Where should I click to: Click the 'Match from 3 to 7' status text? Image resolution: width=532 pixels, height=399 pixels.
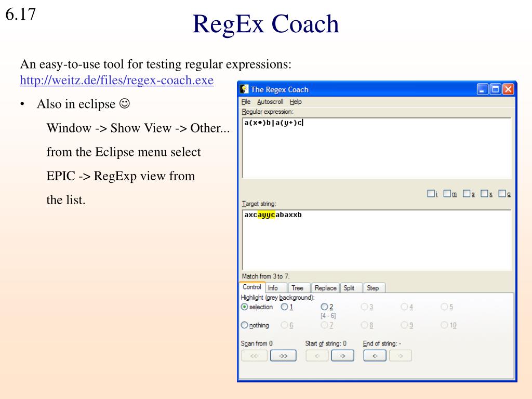(x=265, y=276)
